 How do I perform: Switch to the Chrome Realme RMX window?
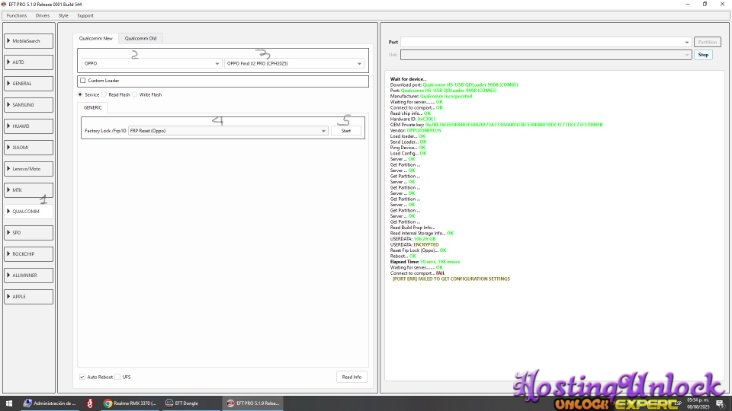(130, 403)
